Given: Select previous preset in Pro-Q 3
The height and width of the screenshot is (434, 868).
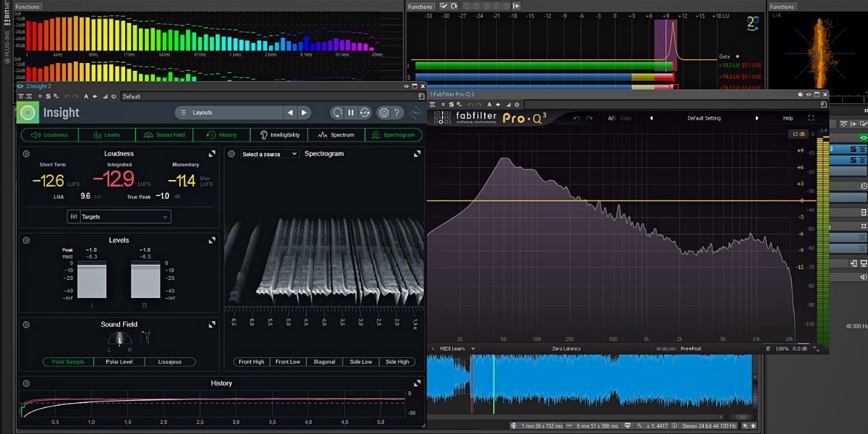Looking at the screenshot, I should (651, 118).
